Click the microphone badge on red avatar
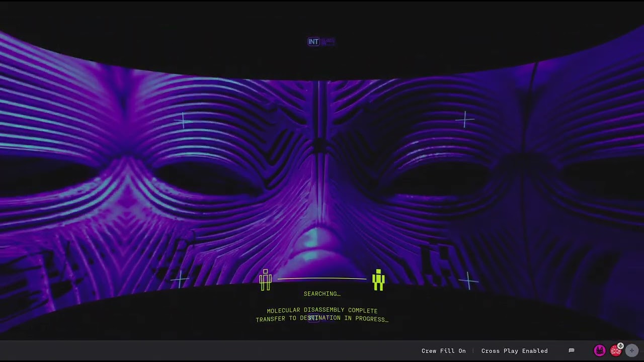Viewport: 644px width, 362px height. coord(620,346)
